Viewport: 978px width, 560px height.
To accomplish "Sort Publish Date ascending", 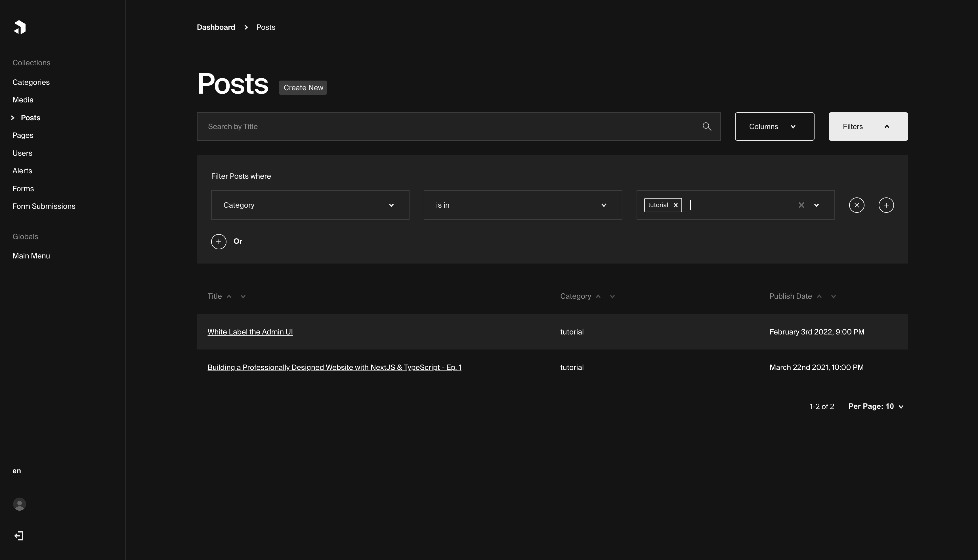I will 819,296.
